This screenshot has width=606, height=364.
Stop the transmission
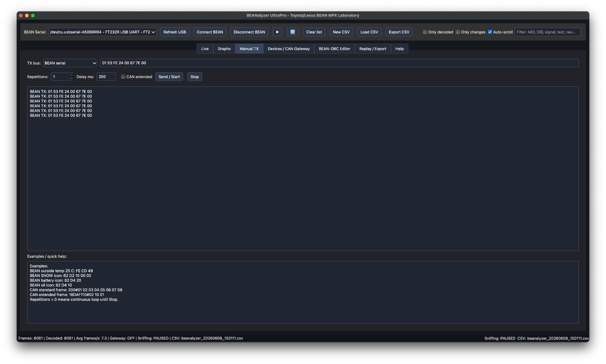[194, 77]
